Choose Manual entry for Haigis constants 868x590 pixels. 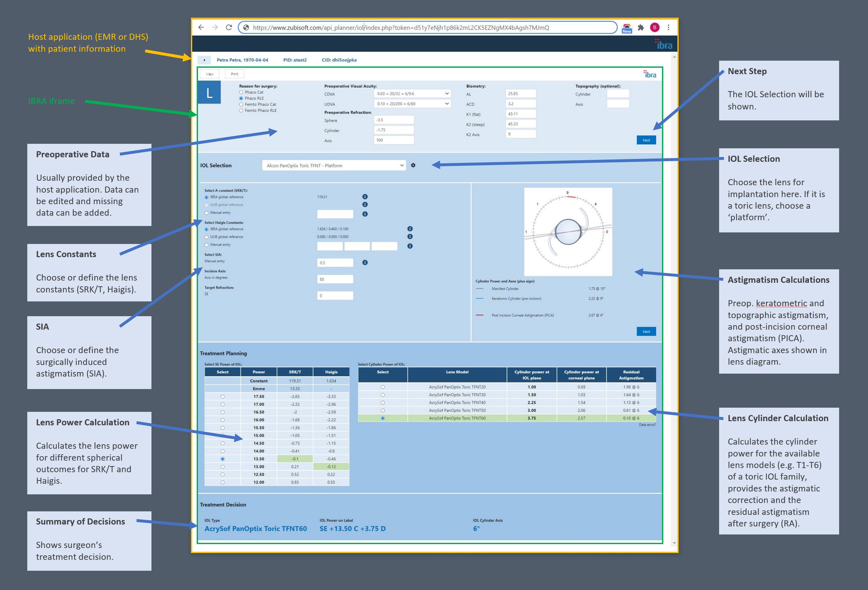206,245
